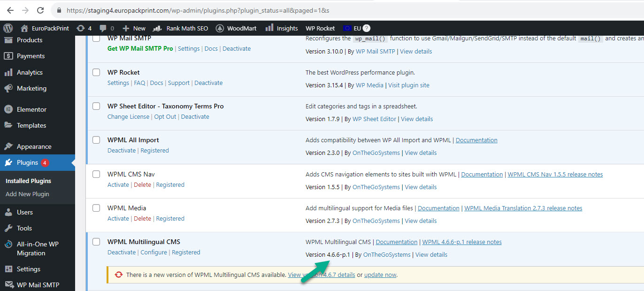Click the EU flag language item
The width and height of the screenshot is (644, 291).
[352, 28]
